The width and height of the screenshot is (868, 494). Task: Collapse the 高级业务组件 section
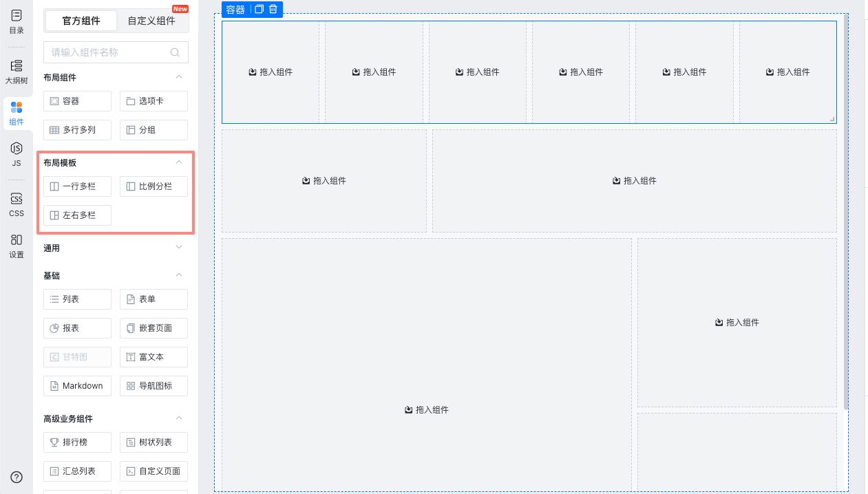coord(179,418)
